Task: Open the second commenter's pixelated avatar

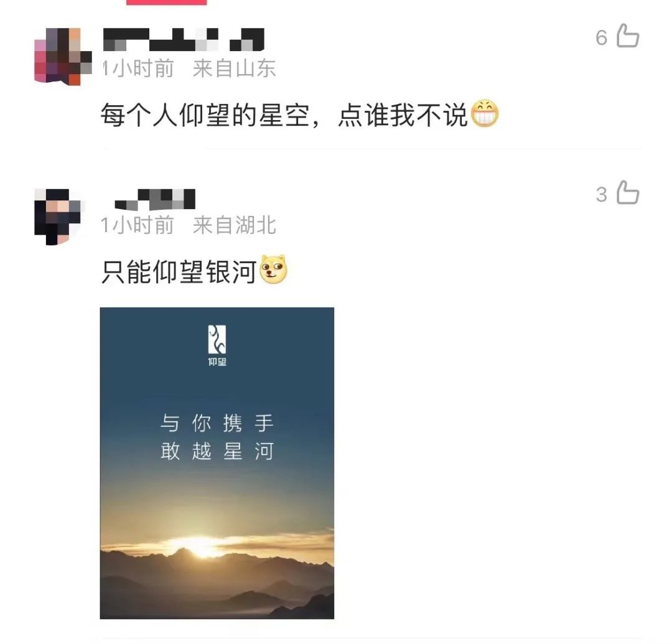Action: pos(58,217)
